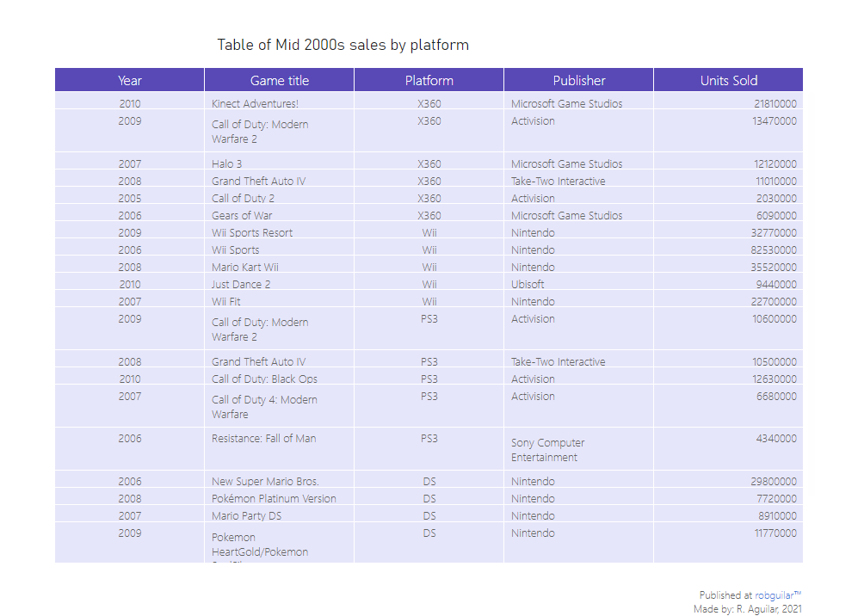
Task: Click the units value 6680000
Action: click(x=776, y=396)
